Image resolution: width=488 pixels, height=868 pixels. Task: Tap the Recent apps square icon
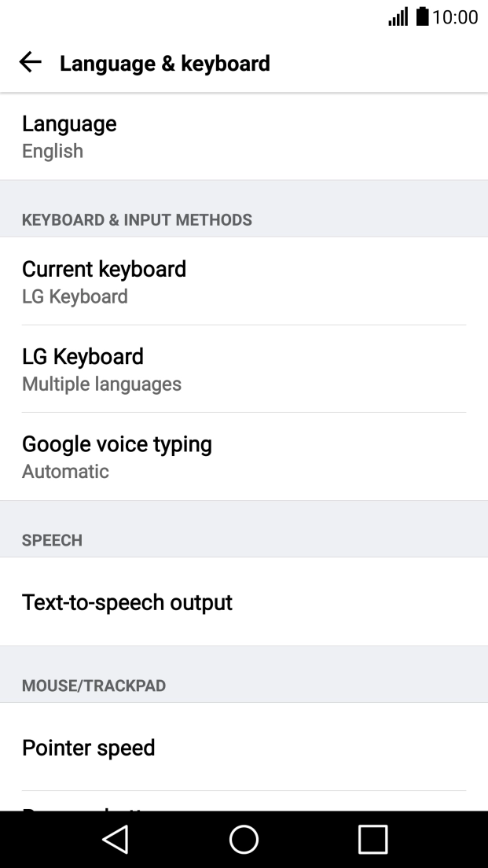(x=373, y=839)
